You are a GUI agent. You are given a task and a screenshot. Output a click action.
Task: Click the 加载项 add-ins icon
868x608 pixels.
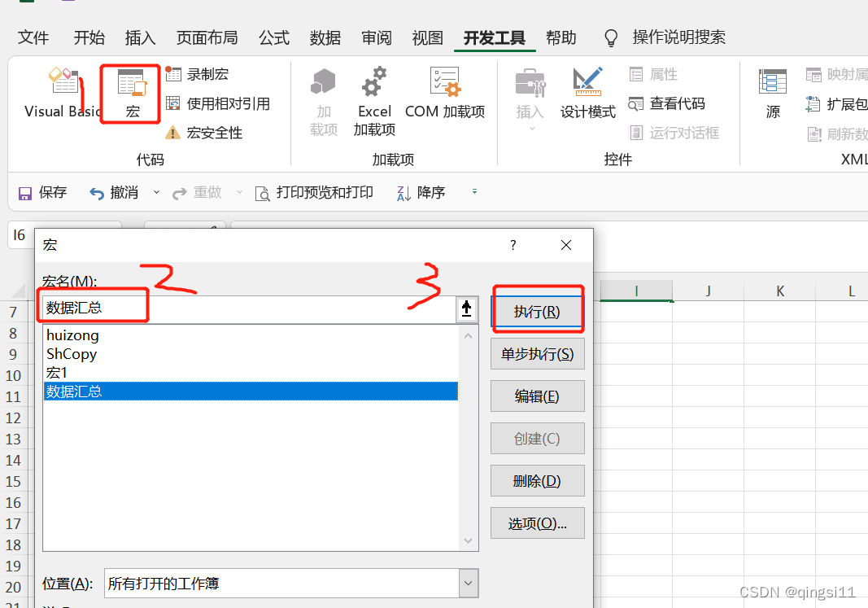point(323,82)
